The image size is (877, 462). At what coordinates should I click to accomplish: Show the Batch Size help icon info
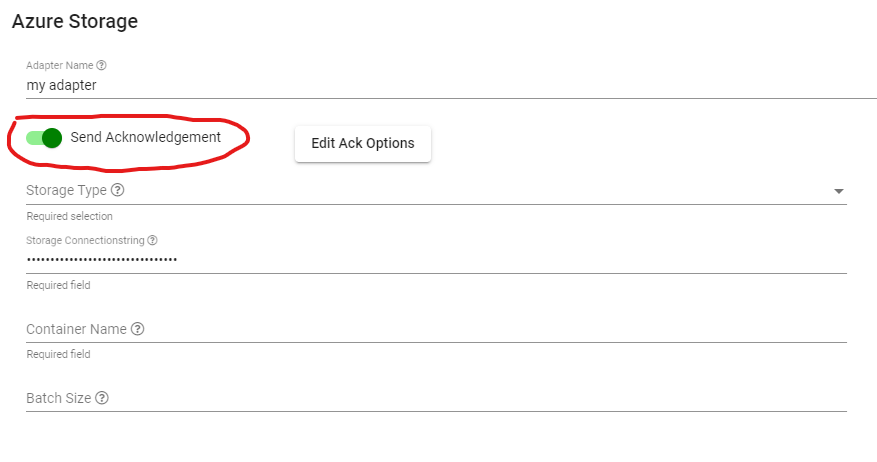pyautogui.click(x=102, y=398)
